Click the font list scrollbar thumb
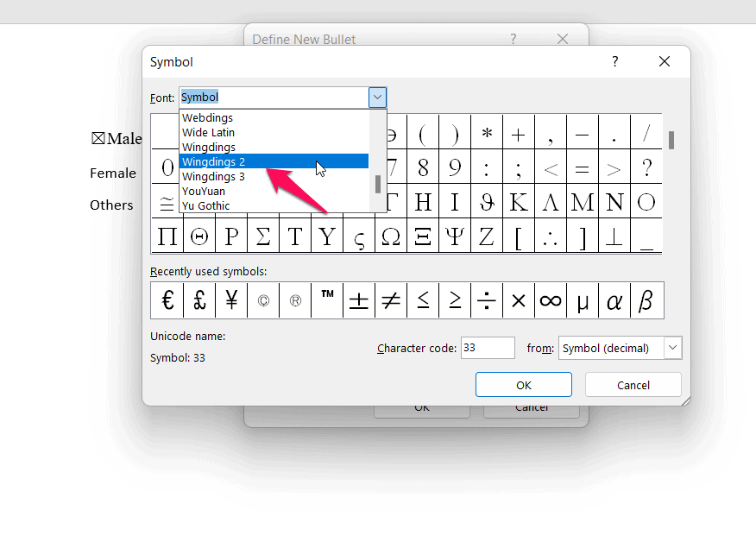The image size is (756, 542). 377,184
